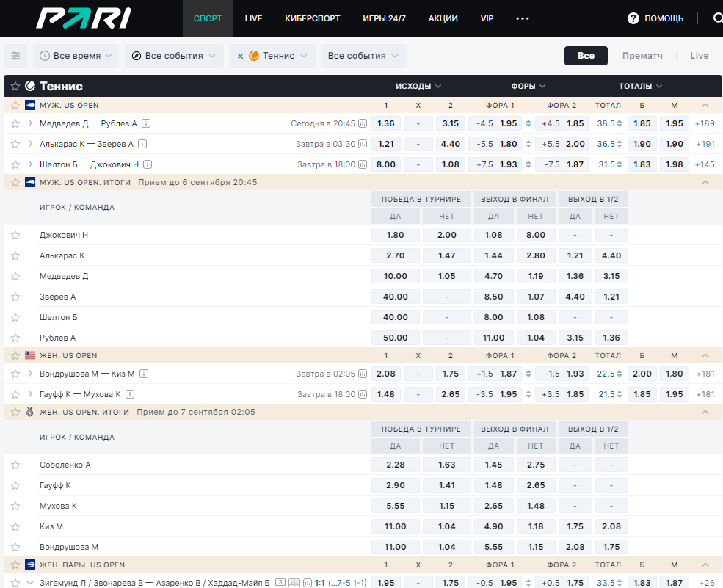Open +191 additional markets for Алькарас — Зверев
The height and width of the screenshot is (588, 723).
705,144
